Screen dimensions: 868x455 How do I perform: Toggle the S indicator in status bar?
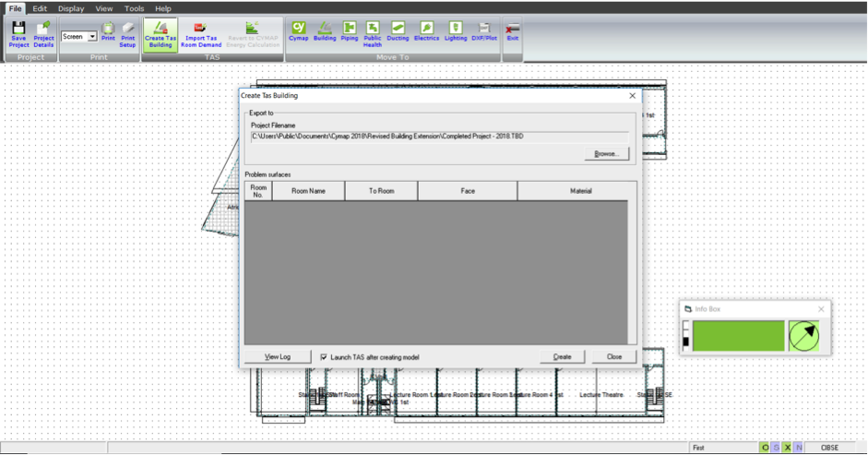click(x=776, y=448)
